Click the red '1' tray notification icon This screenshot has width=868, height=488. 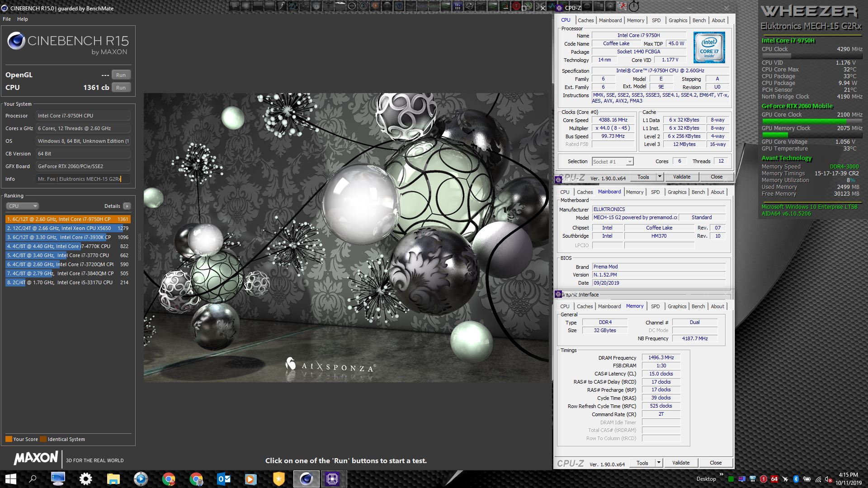click(x=764, y=479)
